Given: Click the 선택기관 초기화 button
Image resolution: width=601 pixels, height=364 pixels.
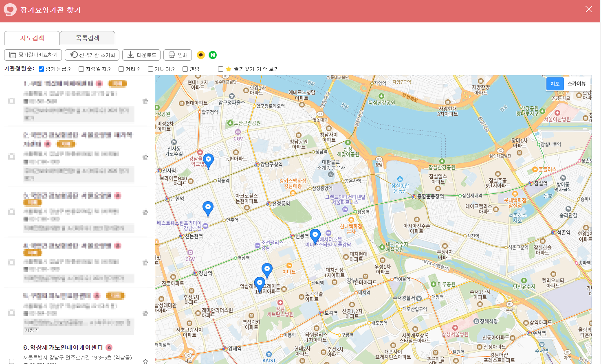Looking at the screenshot, I should pos(92,55).
